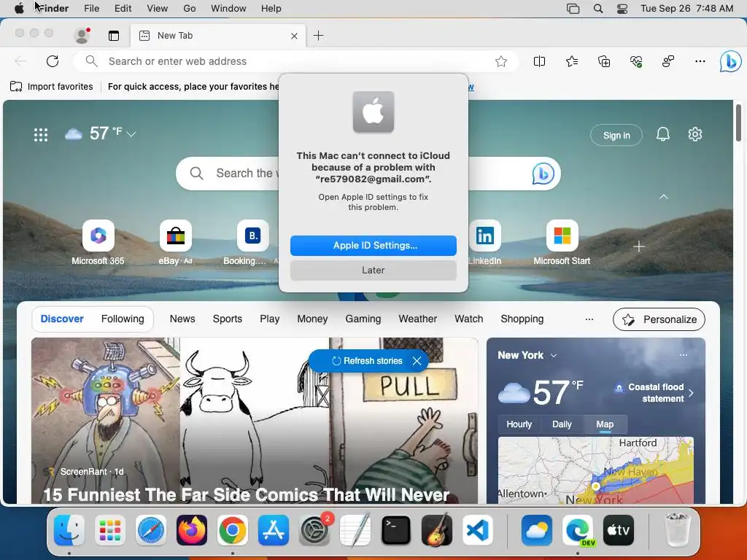The image size is (747, 560).
Task: Open Collections icon in toolbar
Action: click(603, 61)
